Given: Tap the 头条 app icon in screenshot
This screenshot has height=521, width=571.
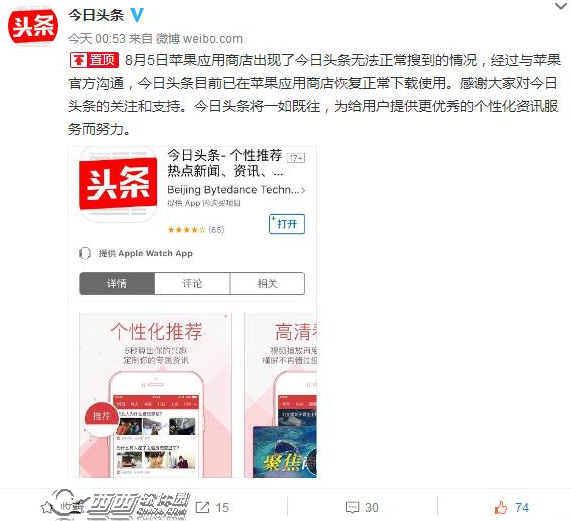Looking at the screenshot, I should pos(118,184).
